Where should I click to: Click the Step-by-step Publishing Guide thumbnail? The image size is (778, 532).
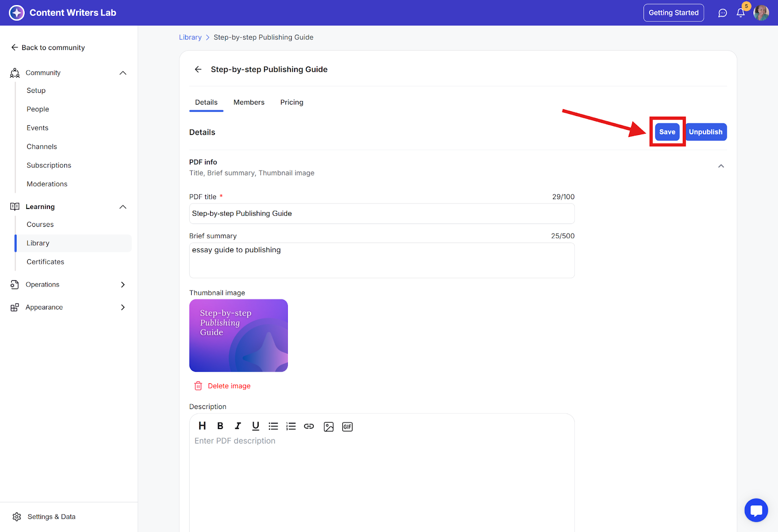(x=238, y=336)
